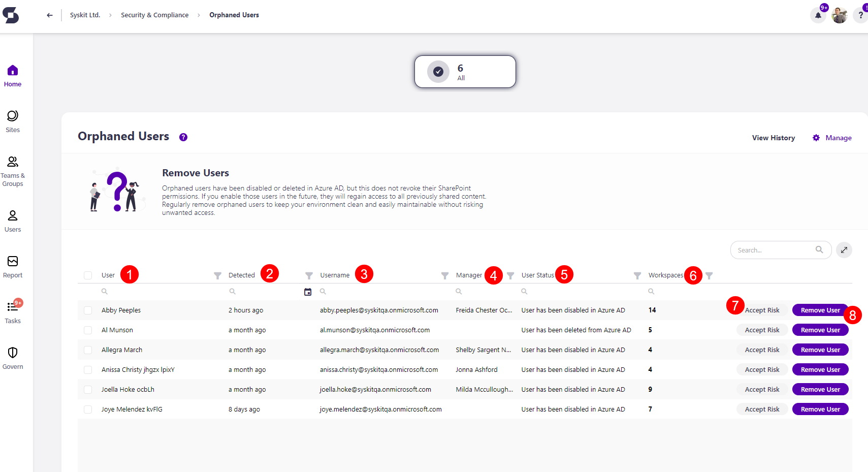
Task: Open the Syskit logo home
Action: (11, 15)
